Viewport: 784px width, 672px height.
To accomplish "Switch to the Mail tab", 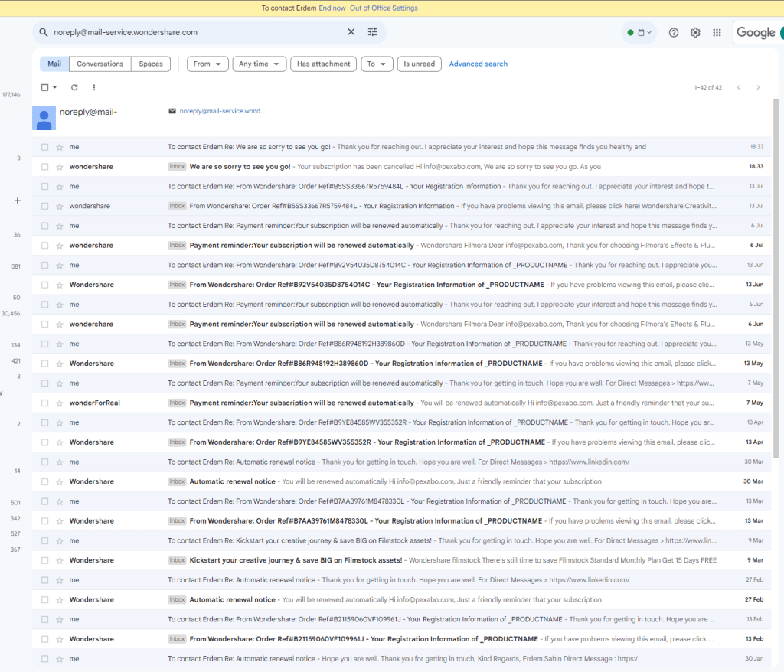I will click(x=54, y=64).
